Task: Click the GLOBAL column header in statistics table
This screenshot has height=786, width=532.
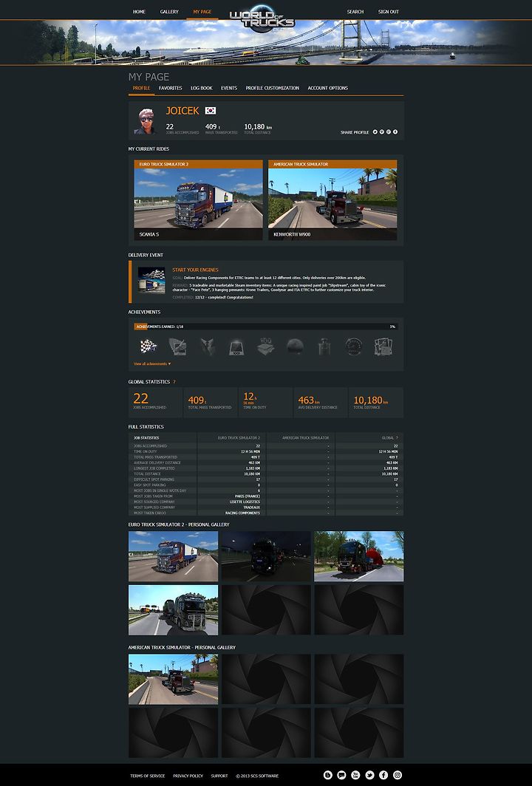Action: (x=388, y=438)
